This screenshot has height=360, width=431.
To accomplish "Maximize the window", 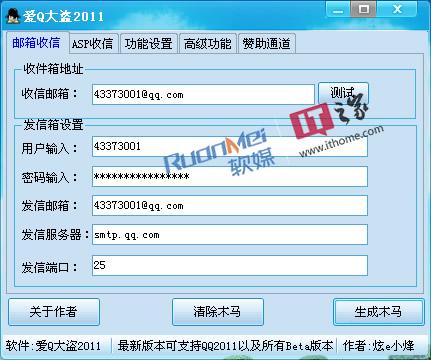I will pos(363,9).
